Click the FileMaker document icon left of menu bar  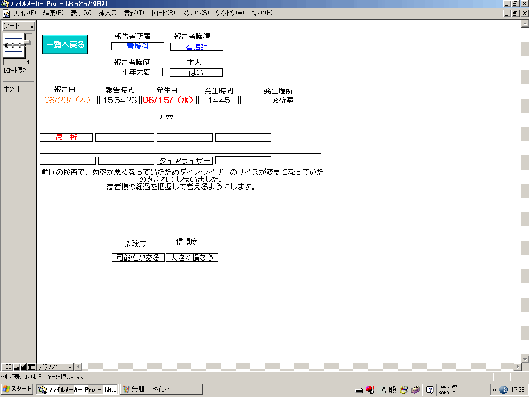(x=6, y=14)
